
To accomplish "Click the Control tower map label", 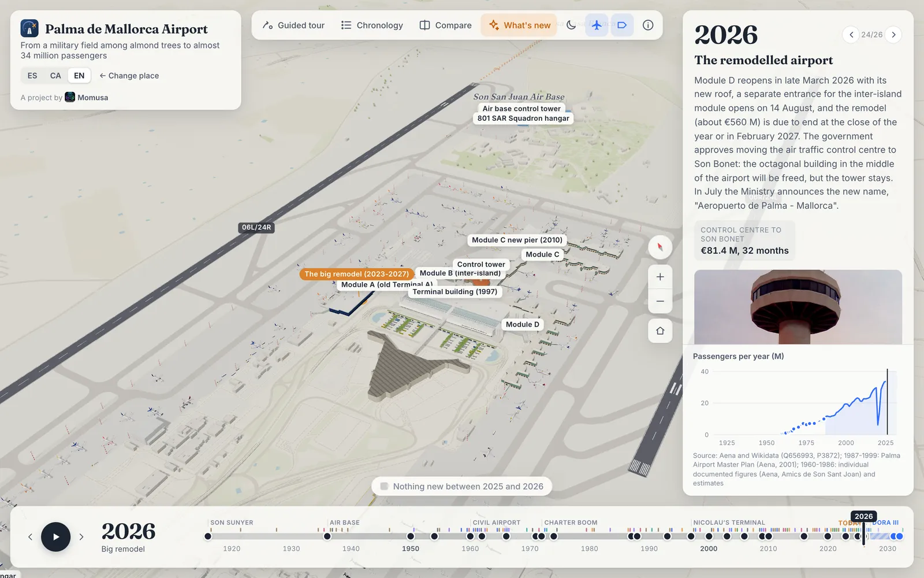I will pyautogui.click(x=481, y=264).
